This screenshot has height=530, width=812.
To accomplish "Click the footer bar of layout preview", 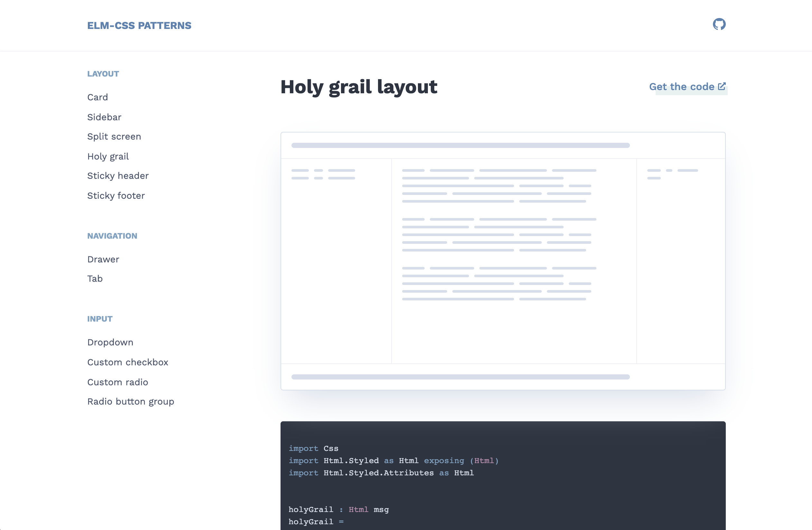I will click(503, 377).
